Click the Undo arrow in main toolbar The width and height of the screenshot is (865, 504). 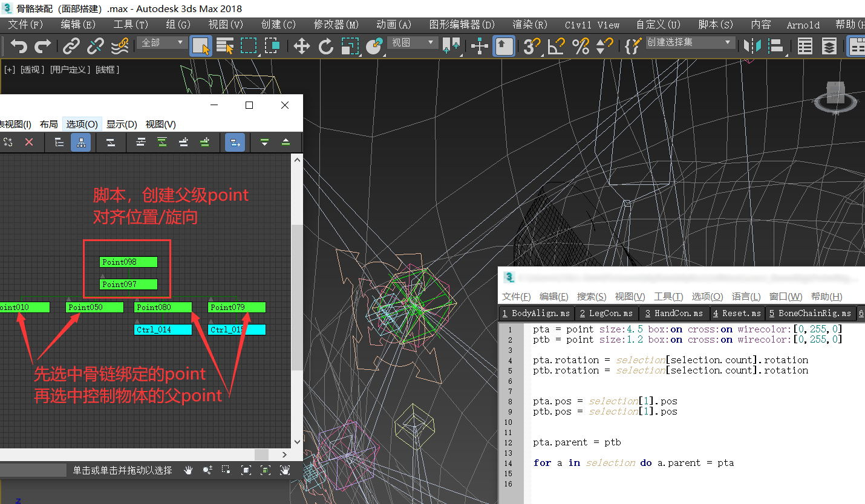coord(19,46)
